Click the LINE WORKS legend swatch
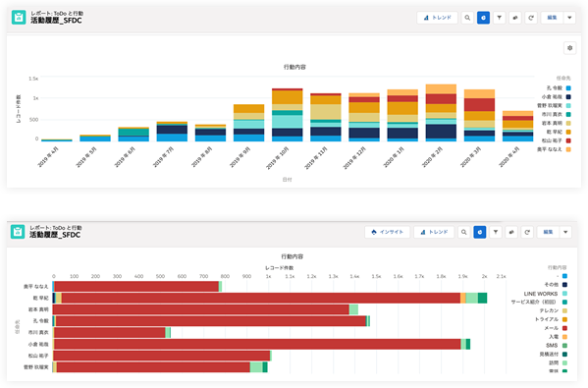This screenshot has height=388, width=588. tap(564, 294)
